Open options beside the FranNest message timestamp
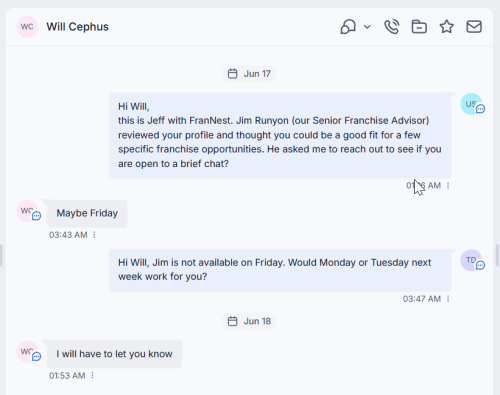The width and height of the screenshot is (500, 395). point(448,185)
